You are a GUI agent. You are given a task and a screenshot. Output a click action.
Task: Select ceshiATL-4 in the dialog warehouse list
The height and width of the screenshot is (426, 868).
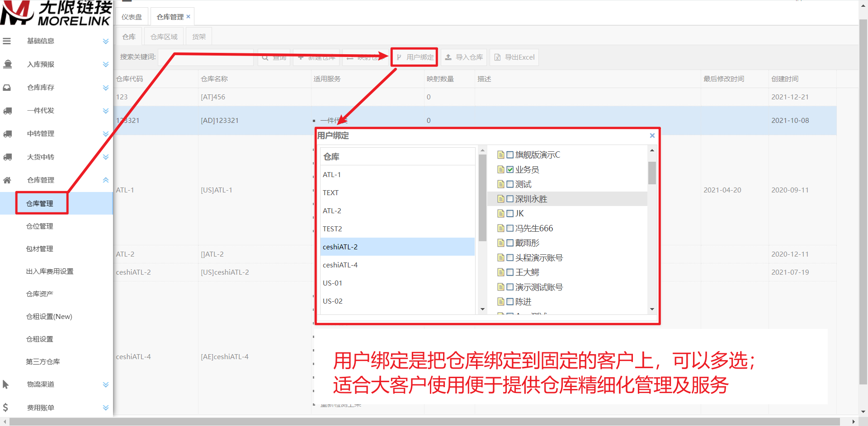pyautogui.click(x=397, y=265)
